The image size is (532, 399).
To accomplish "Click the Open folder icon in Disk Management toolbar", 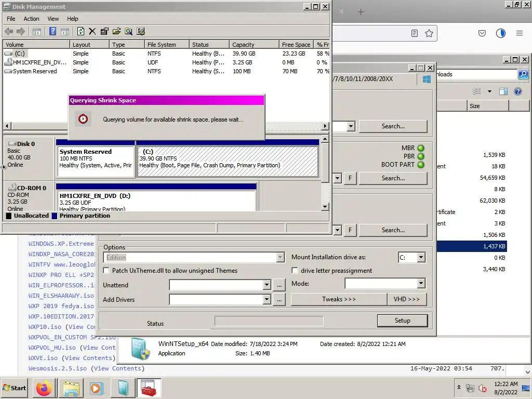I will (116, 32).
